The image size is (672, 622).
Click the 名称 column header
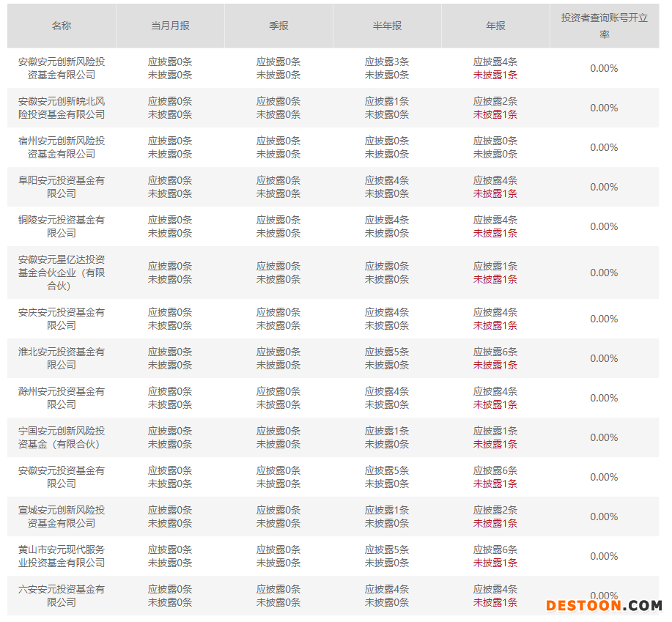point(62,26)
